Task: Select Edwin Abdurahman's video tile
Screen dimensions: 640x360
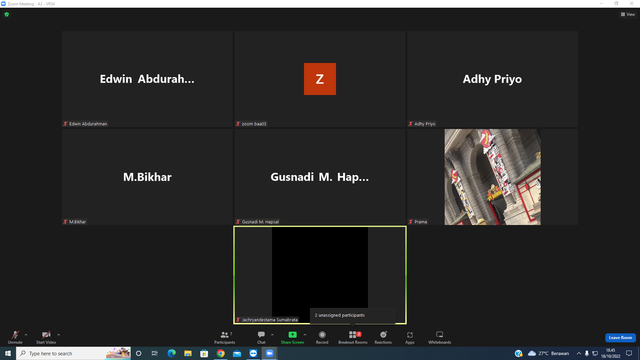Action: [x=147, y=79]
